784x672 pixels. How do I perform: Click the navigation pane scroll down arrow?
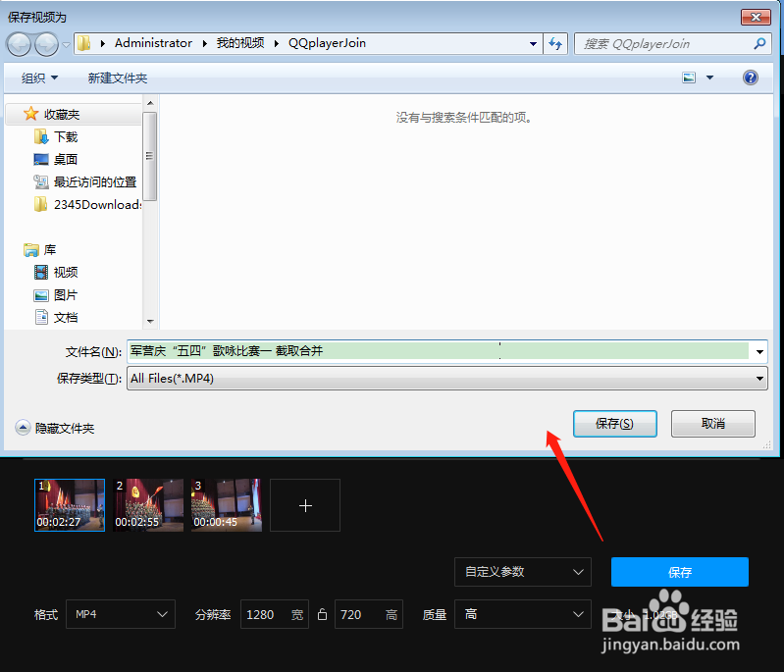tap(150, 322)
